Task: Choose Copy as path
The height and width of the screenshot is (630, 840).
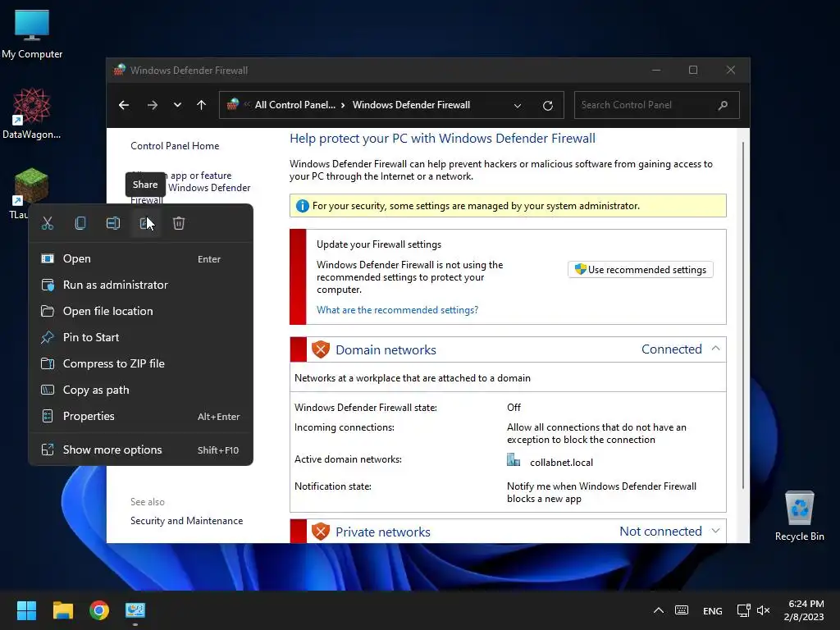Action: pyautogui.click(x=140, y=390)
